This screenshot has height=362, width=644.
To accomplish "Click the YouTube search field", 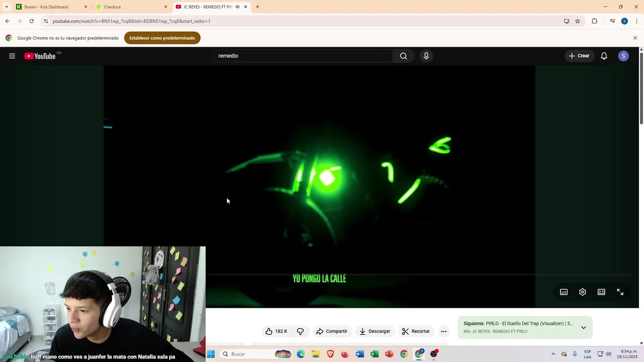I will point(303,56).
